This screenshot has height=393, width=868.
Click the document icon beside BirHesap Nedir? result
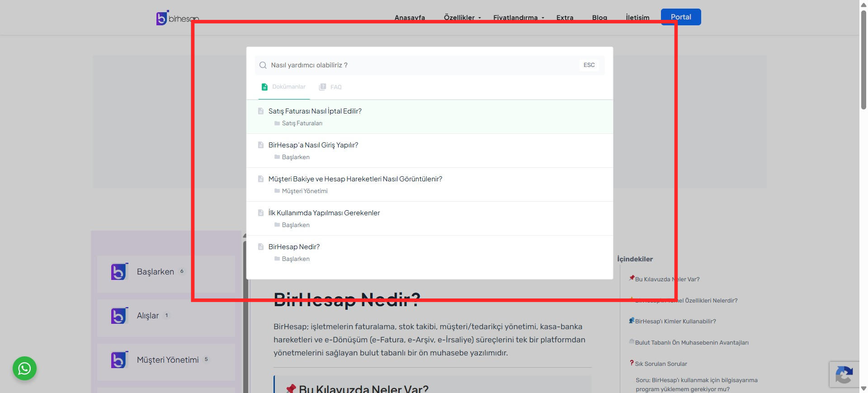(261, 246)
